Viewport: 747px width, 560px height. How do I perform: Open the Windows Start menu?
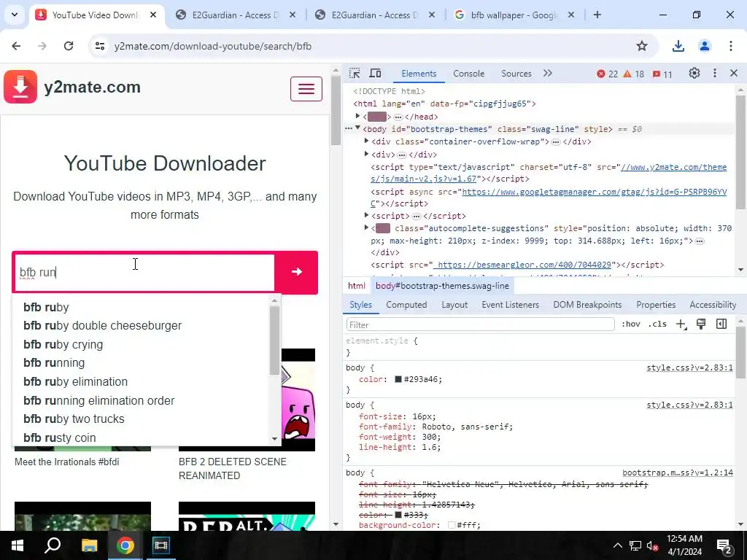[x=18, y=545]
